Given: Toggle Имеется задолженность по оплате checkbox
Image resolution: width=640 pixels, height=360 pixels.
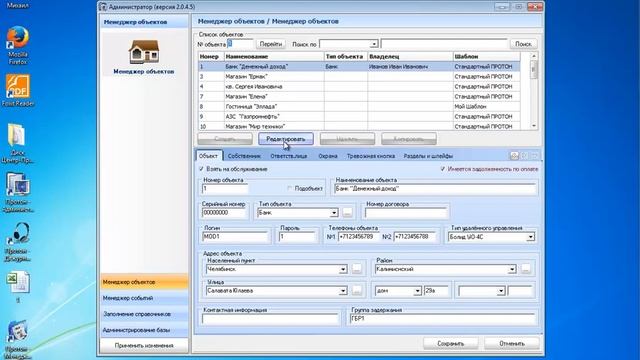Looking at the screenshot, I should tap(443, 169).
